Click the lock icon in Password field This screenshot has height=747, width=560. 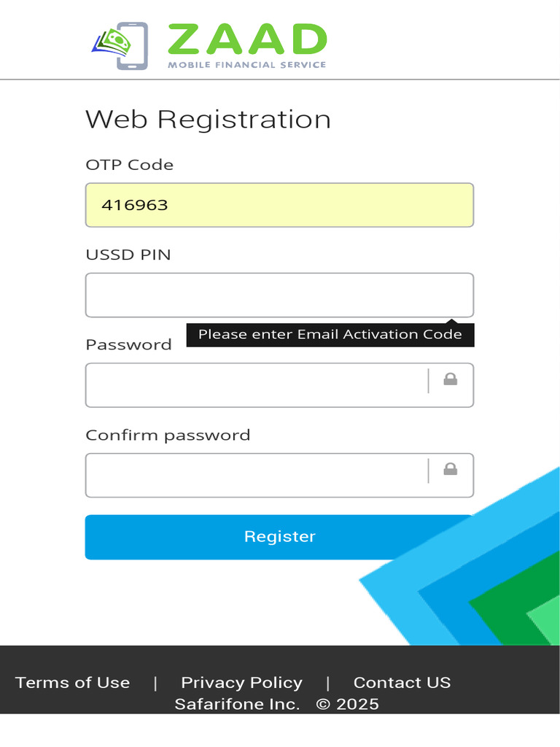(x=451, y=379)
